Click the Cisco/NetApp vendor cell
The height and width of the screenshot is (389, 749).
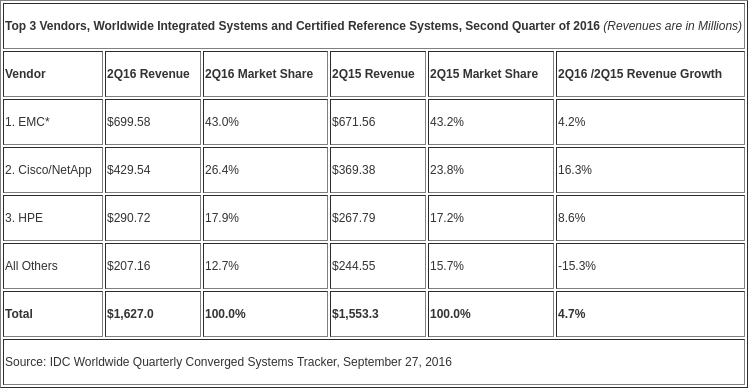[53, 170]
